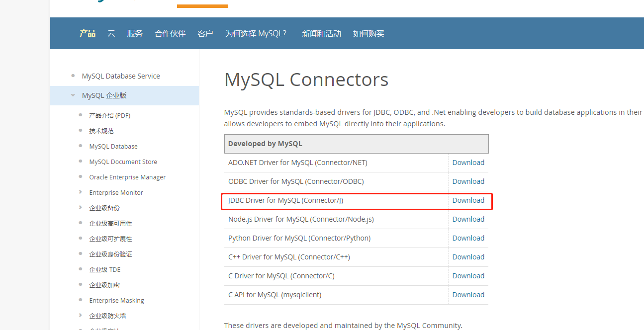
Task: Go to 合作伙伴 in the nav bar
Action: tap(170, 34)
